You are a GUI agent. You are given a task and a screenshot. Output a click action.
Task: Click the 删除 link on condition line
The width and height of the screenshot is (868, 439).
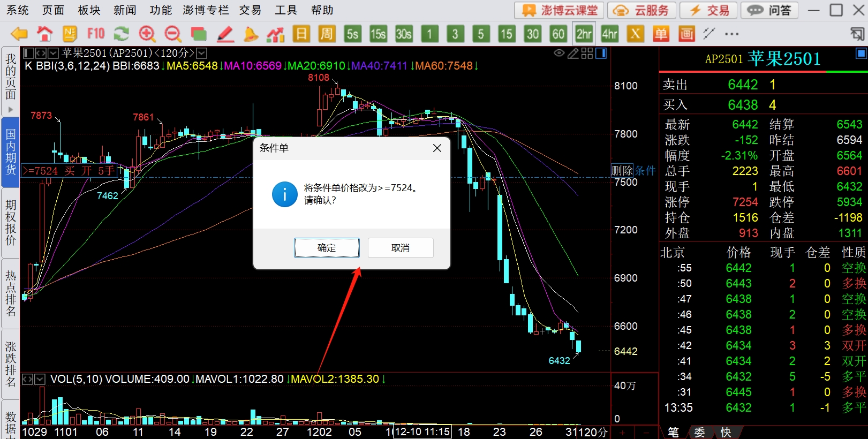[x=622, y=171]
